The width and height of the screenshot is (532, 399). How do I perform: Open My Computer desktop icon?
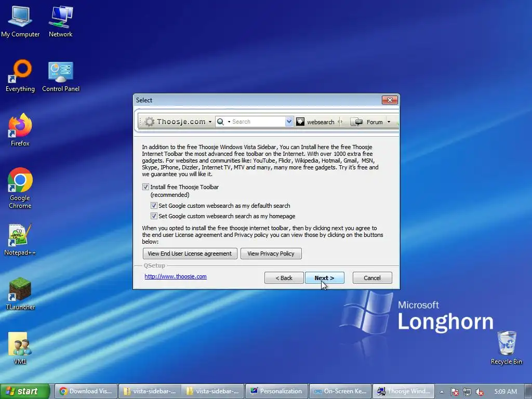(x=20, y=21)
